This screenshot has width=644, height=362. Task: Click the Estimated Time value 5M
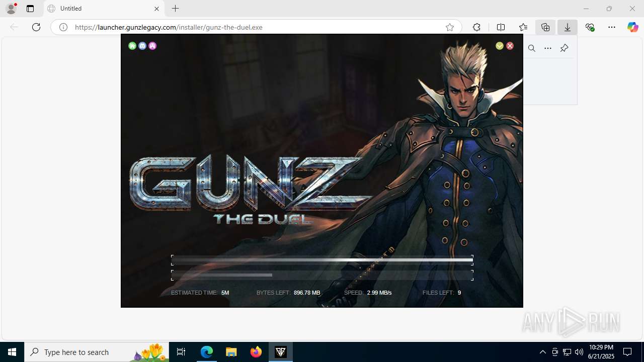pyautogui.click(x=225, y=293)
